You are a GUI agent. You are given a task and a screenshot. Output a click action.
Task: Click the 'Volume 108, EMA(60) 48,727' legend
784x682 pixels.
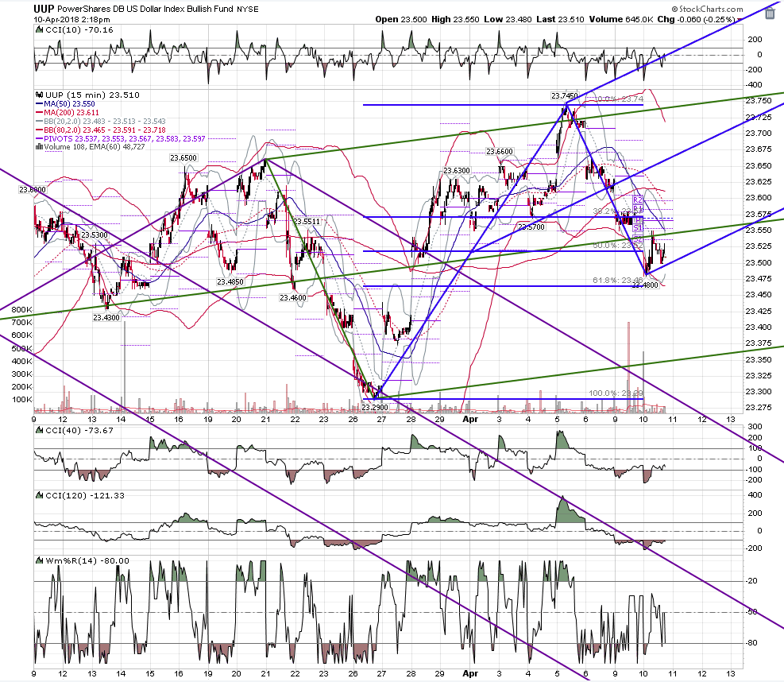90,147
